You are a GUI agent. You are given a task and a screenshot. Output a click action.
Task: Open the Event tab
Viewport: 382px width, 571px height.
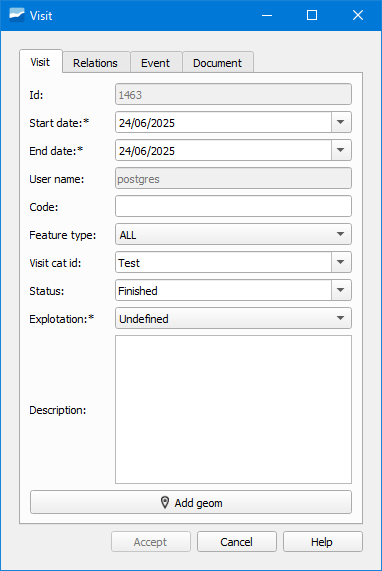tap(156, 62)
